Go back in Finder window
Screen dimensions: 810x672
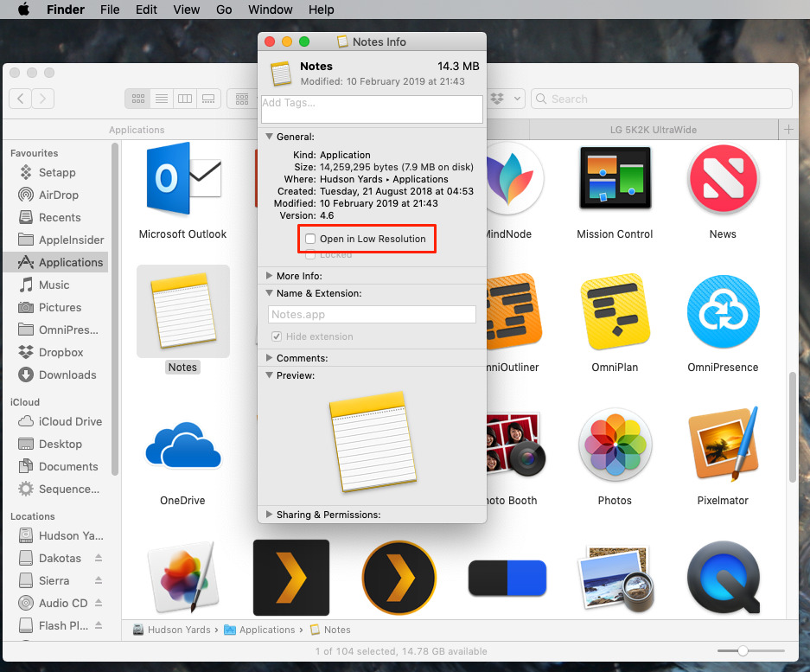(20, 99)
